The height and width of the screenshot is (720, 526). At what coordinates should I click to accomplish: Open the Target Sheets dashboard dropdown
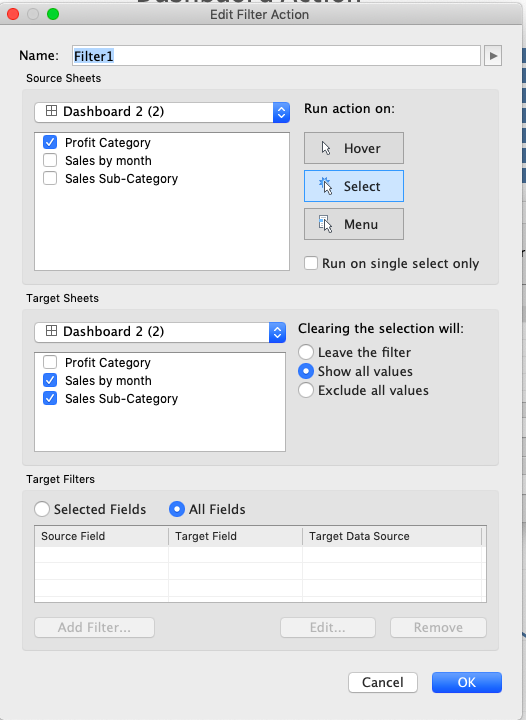[x=160, y=332]
